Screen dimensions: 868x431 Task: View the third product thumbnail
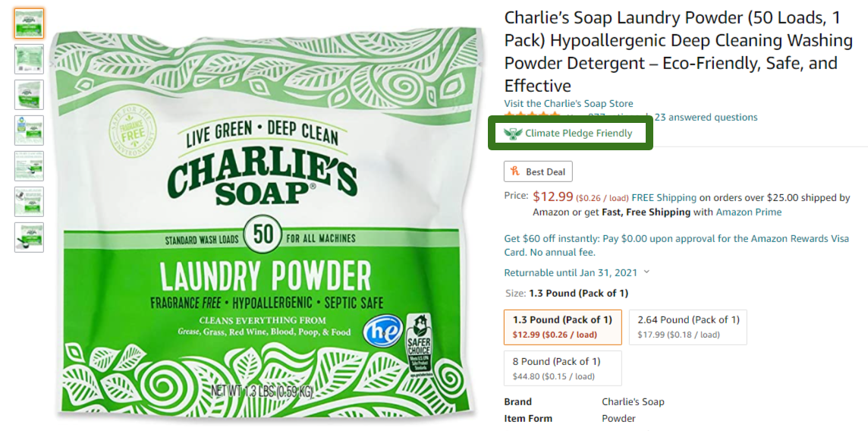[x=29, y=95]
